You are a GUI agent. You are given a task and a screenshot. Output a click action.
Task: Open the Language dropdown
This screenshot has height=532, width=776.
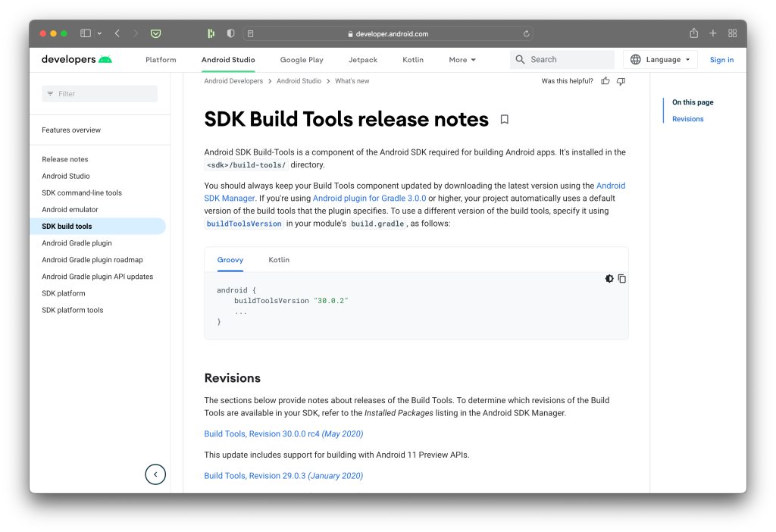(x=660, y=60)
